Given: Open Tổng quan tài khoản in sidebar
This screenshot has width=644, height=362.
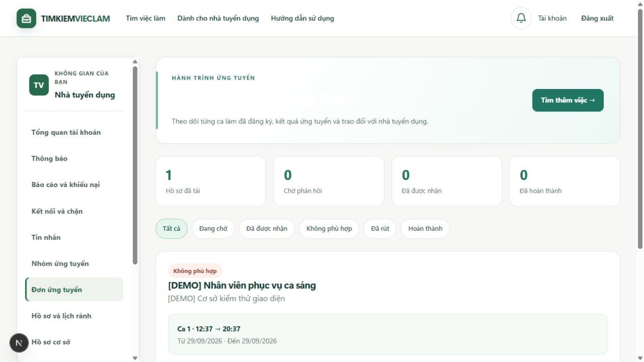Looking at the screenshot, I should click(x=74, y=132).
